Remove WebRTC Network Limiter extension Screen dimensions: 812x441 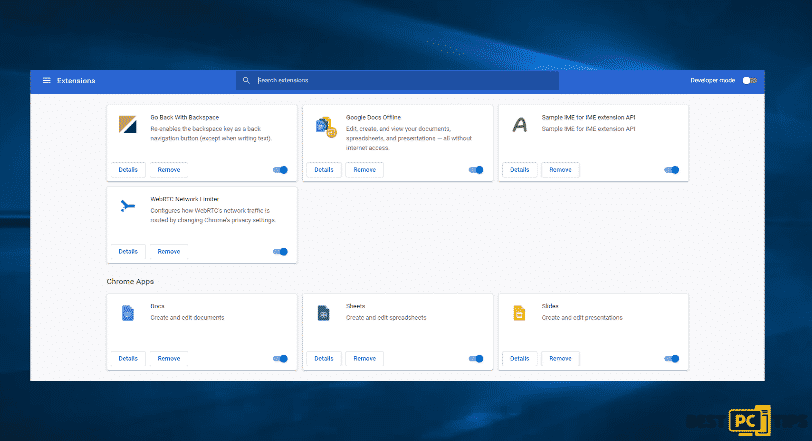point(169,252)
